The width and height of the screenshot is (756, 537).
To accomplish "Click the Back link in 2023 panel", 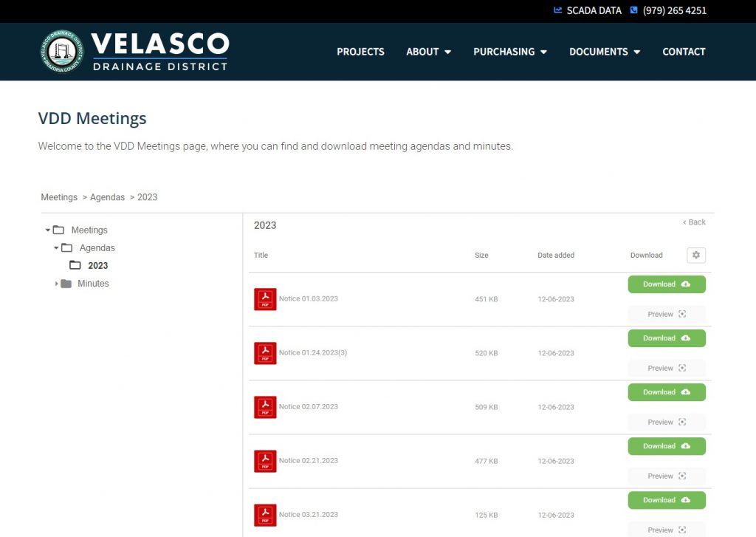I will tap(694, 222).
